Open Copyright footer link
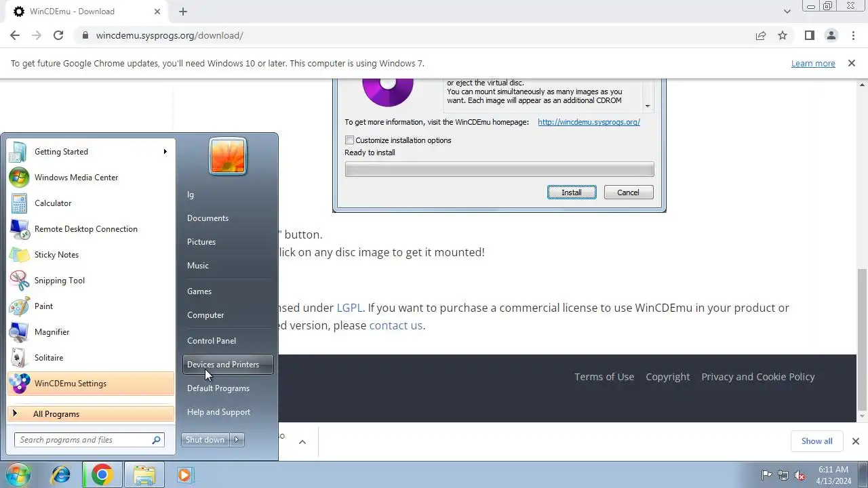This screenshot has height=488, width=868. click(x=668, y=377)
